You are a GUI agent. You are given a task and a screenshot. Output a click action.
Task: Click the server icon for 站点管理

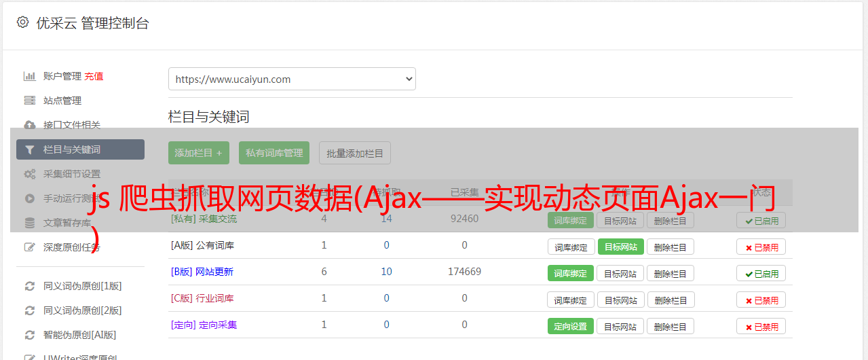pyautogui.click(x=29, y=101)
